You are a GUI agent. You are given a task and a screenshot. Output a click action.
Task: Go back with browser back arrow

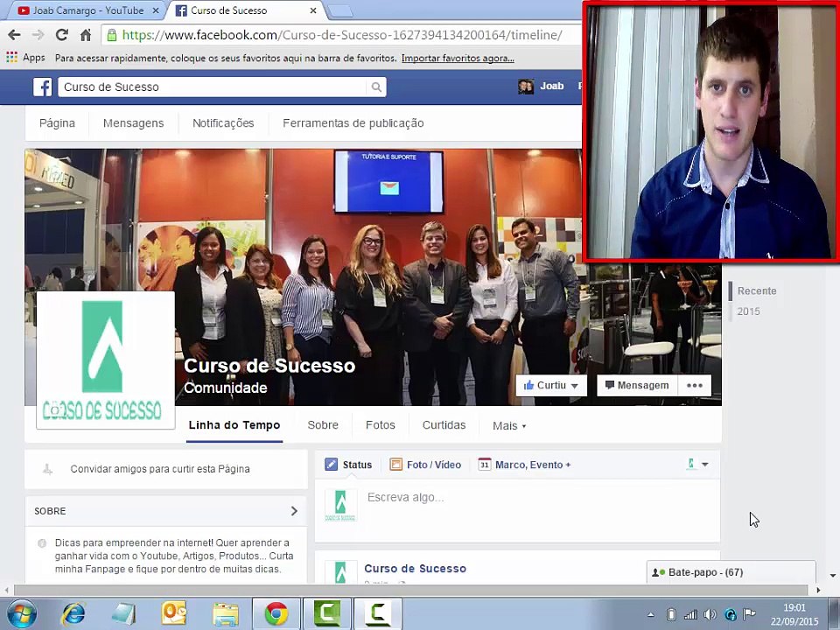[x=14, y=35]
